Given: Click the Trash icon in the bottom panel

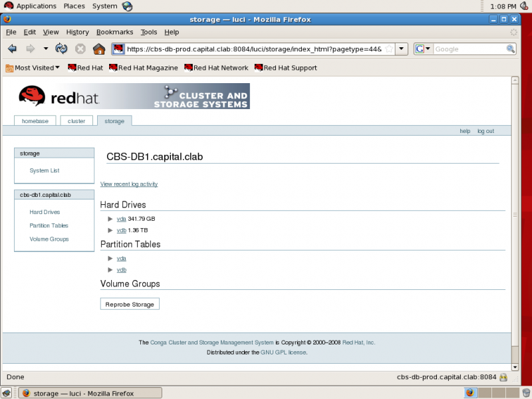Looking at the screenshot, I should click(x=526, y=393).
